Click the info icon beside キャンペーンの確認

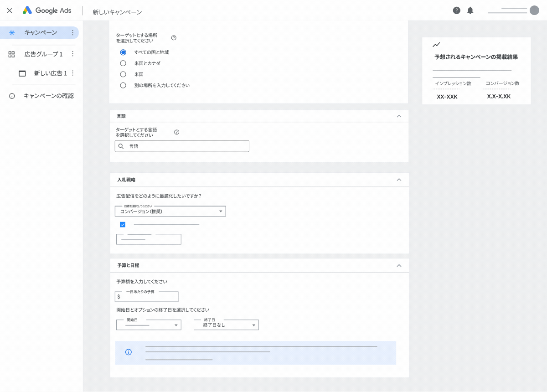point(12,96)
